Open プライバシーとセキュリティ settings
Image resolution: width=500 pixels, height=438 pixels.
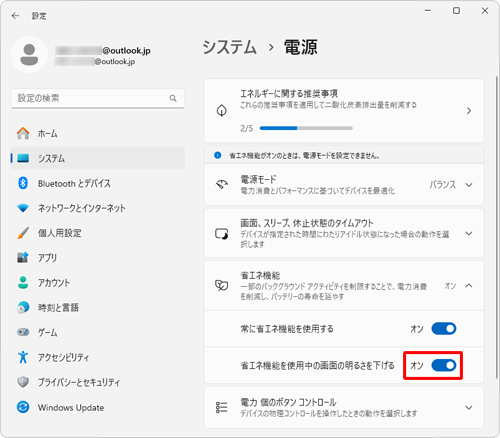(98, 382)
